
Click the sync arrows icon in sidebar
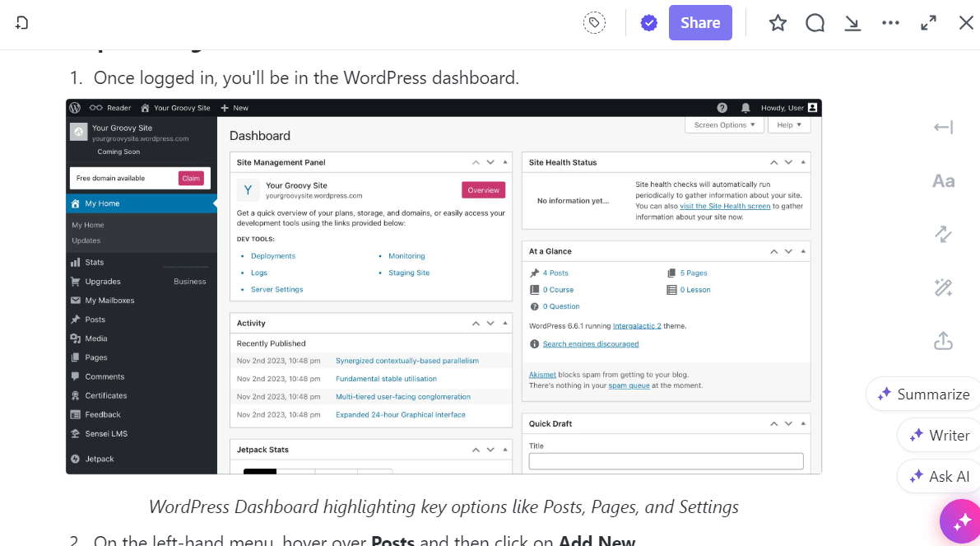943,235
